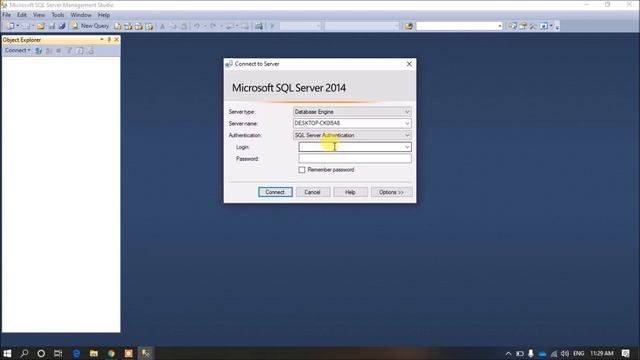Open the Action Center notifications icon

pos(625,353)
